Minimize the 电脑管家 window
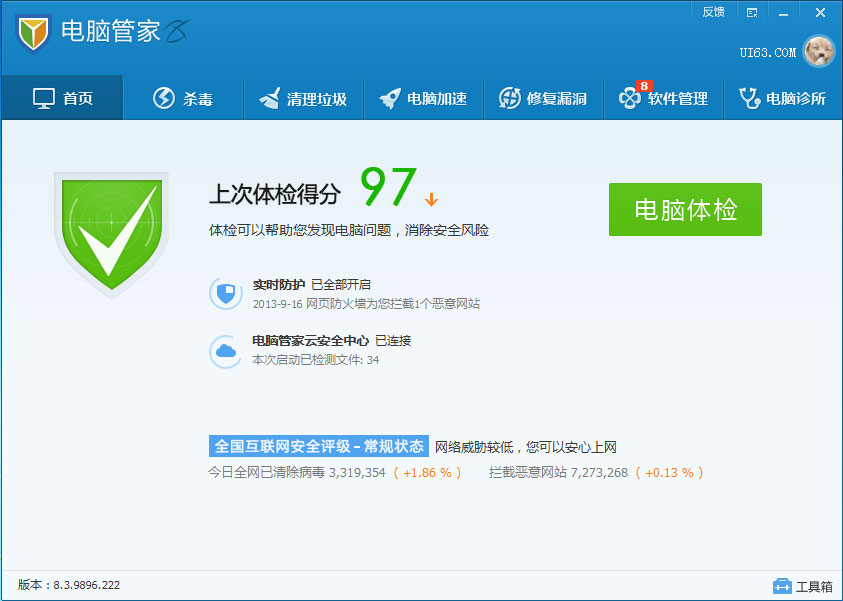The width and height of the screenshot is (843, 601). click(x=783, y=13)
